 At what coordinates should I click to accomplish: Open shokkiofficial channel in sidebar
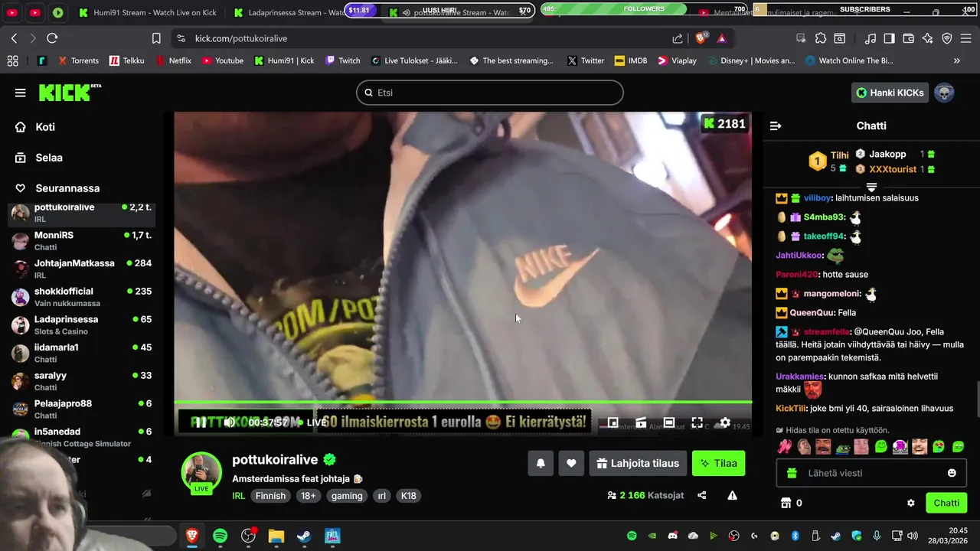click(82, 297)
